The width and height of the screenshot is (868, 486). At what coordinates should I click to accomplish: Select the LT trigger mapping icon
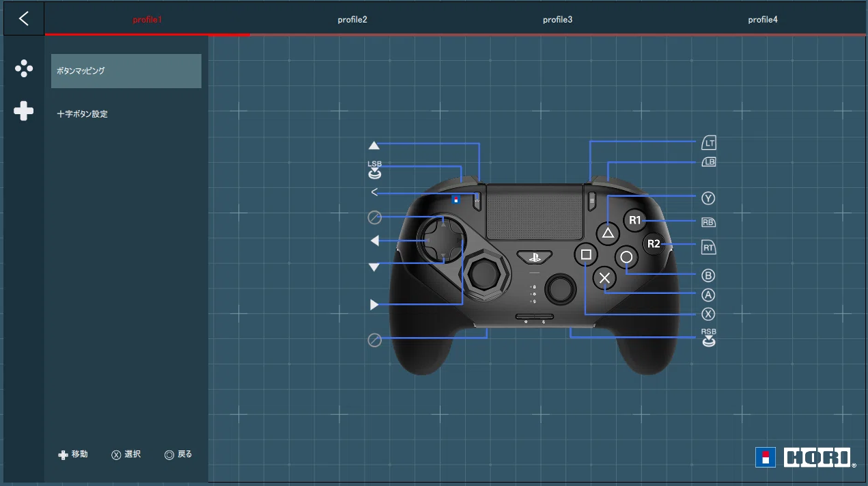point(709,144)
